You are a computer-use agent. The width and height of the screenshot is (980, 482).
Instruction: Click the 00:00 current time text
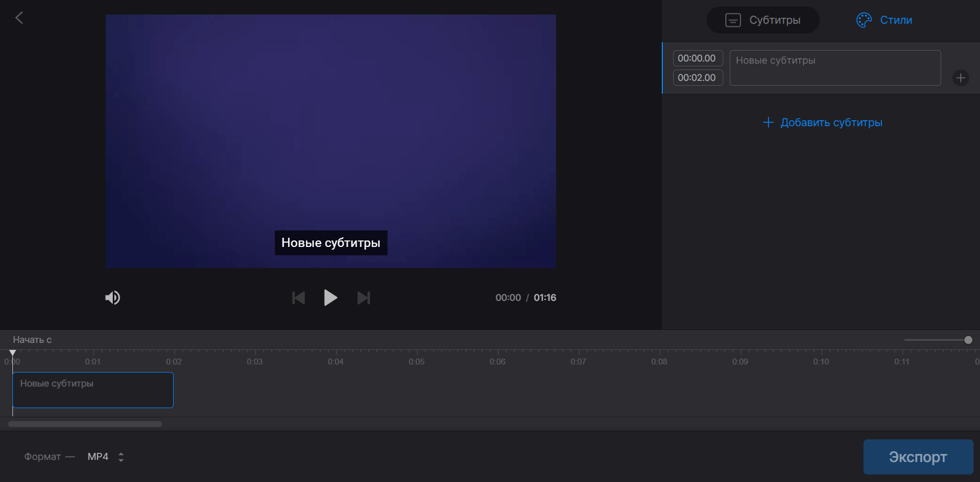click(x=508, y=298)
